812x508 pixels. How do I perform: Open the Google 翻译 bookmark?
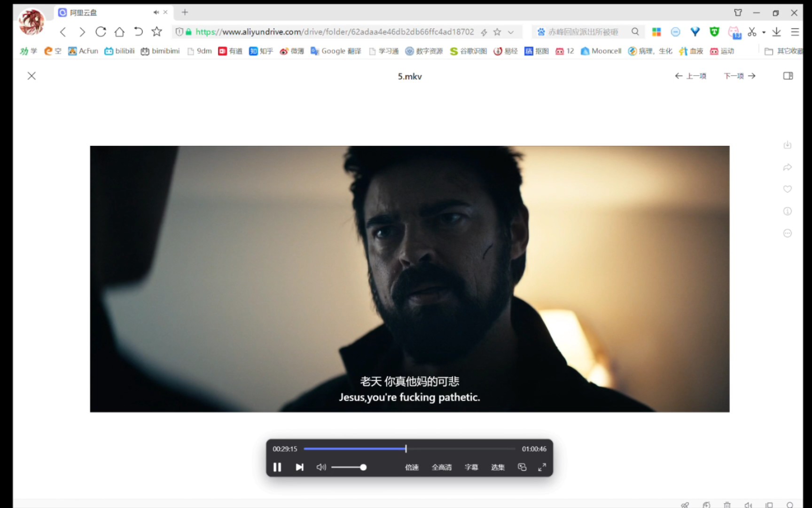coord(336,51)
